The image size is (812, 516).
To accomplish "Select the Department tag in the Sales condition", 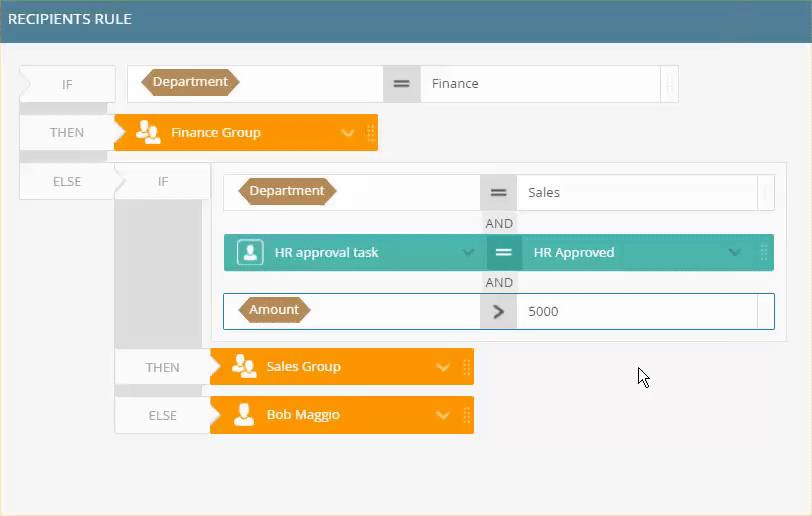I will [287, 191].
